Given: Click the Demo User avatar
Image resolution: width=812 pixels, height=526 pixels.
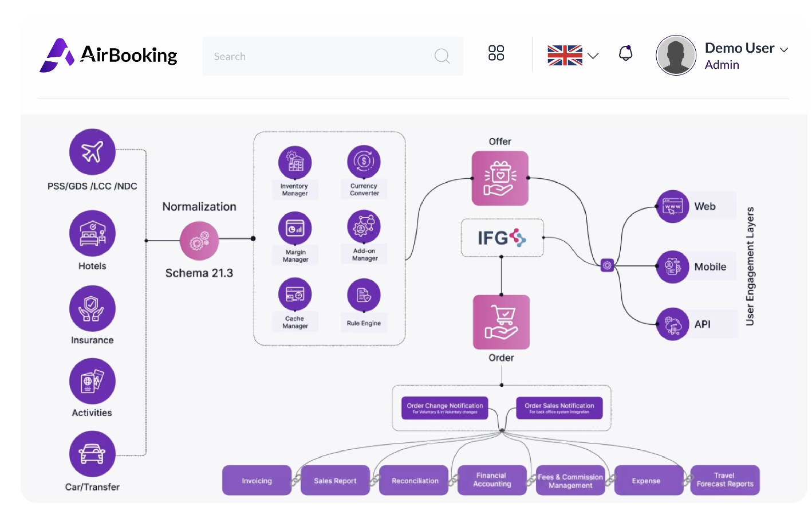Looking at the screenshot, I should [x=676, y=56].
